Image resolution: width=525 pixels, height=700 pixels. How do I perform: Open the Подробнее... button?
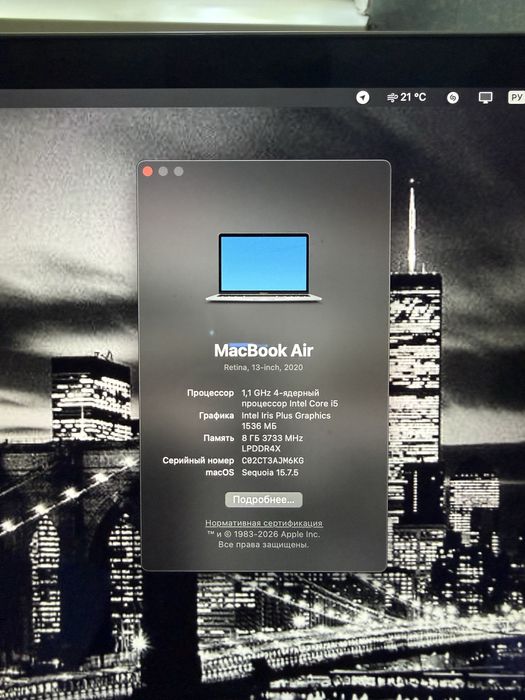tap(263, 500)
